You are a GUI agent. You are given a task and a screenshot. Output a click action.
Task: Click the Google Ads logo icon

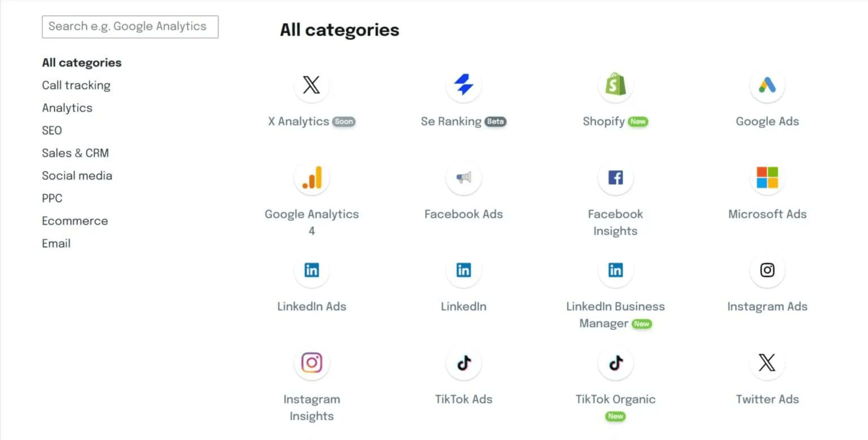pyautogui.click(x=767, y=85)
